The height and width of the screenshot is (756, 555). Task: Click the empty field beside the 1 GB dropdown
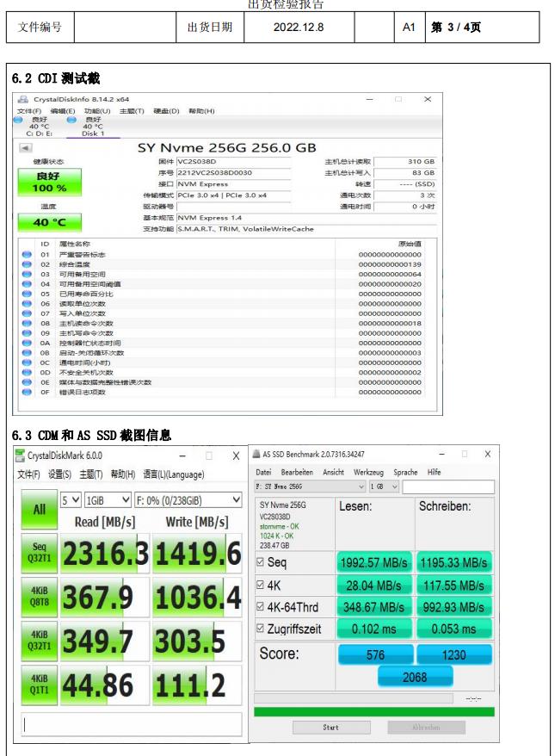coord(448,486)
